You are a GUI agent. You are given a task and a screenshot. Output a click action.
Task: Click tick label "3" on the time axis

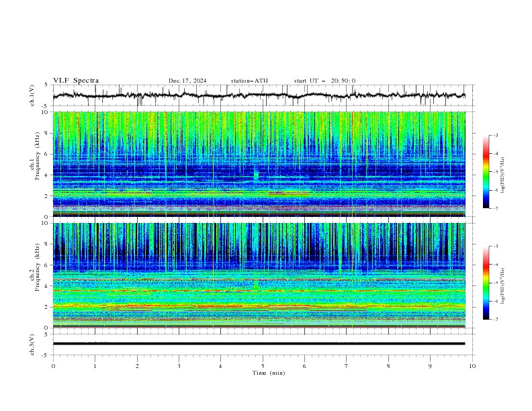[x=179, y=366]
